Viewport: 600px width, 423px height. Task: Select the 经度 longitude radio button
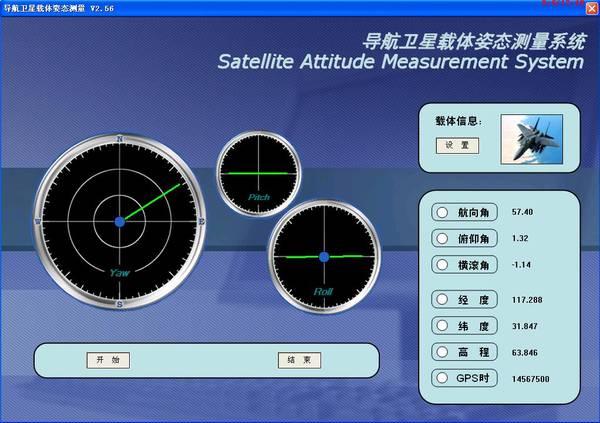pyautogui.click(x=442, y=299)
